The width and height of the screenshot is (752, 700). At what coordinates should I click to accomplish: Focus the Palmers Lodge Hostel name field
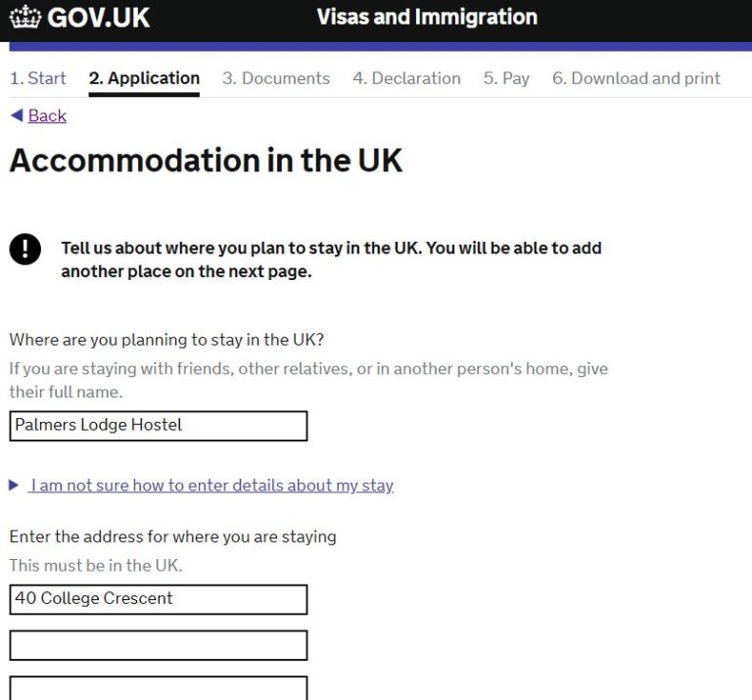click(x=159, y=426)
